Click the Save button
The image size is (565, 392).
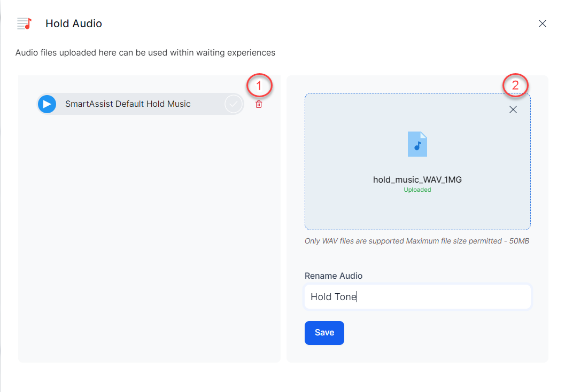[324, 333]
